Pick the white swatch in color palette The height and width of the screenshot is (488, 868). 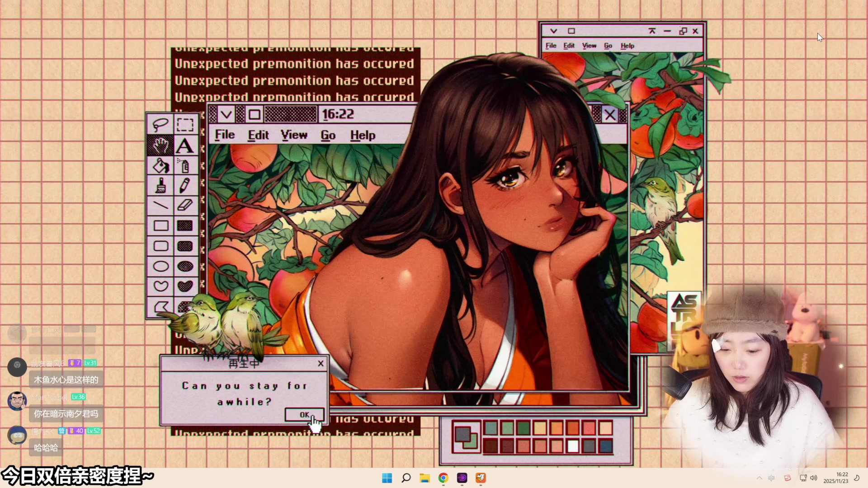[x=573, y=446]
